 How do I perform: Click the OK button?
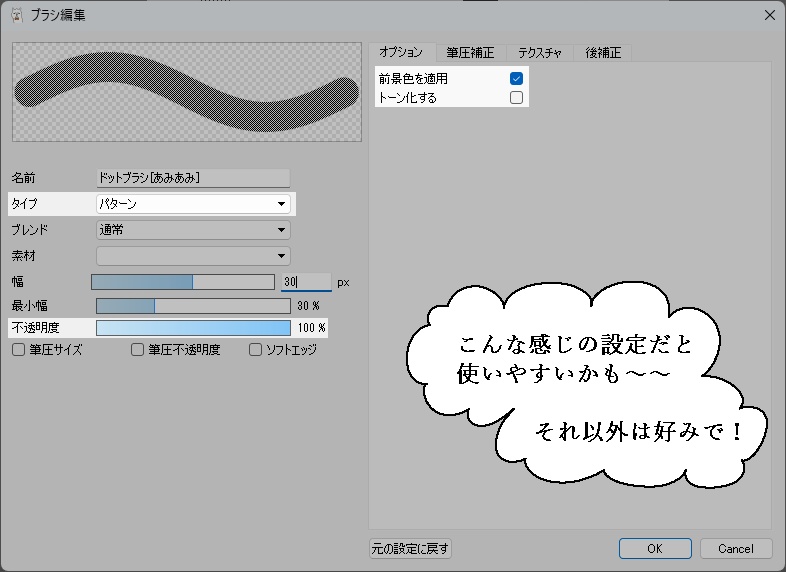[655, 548]
